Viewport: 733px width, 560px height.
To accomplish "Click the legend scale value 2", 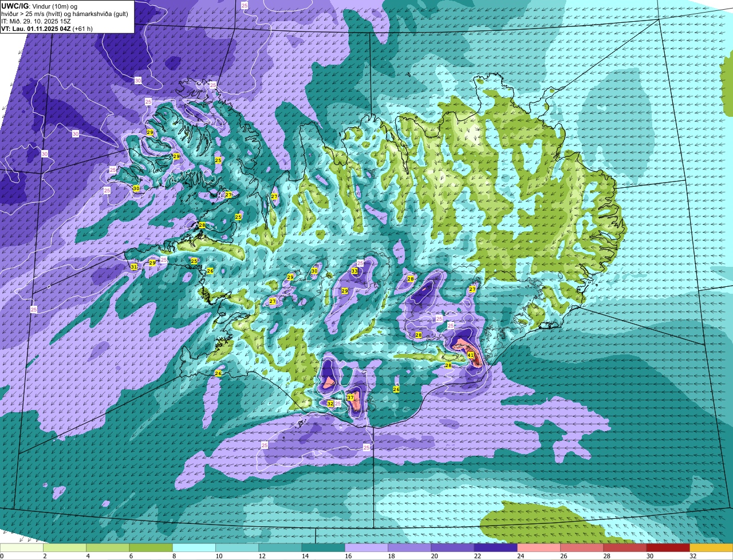I will 44,556.
